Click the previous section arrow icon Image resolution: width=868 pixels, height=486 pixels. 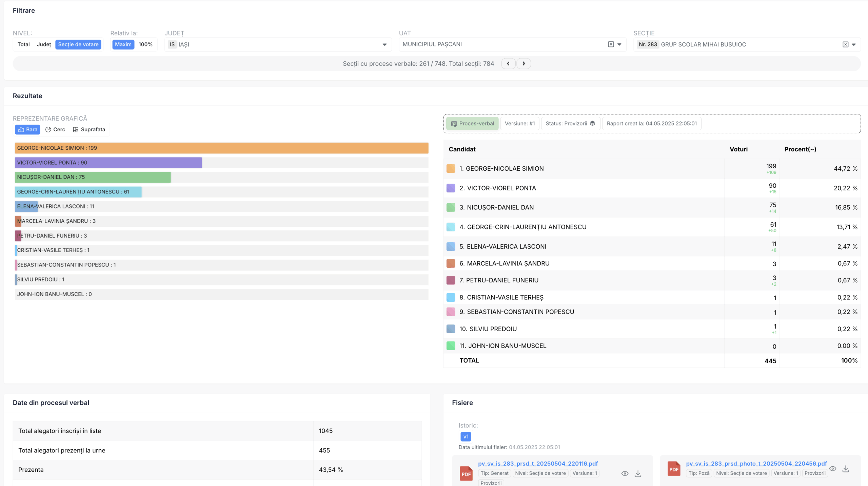pyautogui.click(x=508, y=63)
